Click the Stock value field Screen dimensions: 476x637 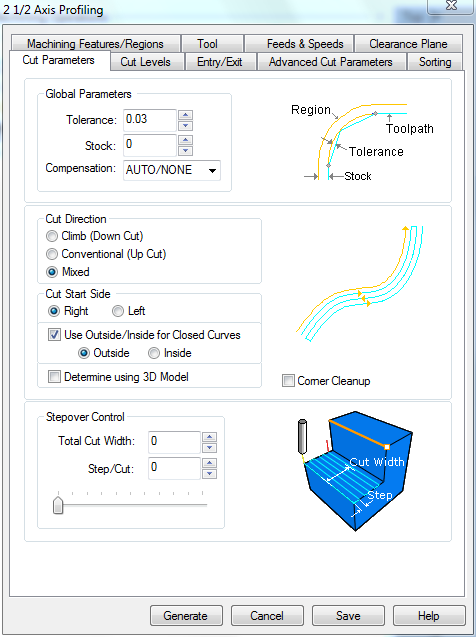pos(150,145)
